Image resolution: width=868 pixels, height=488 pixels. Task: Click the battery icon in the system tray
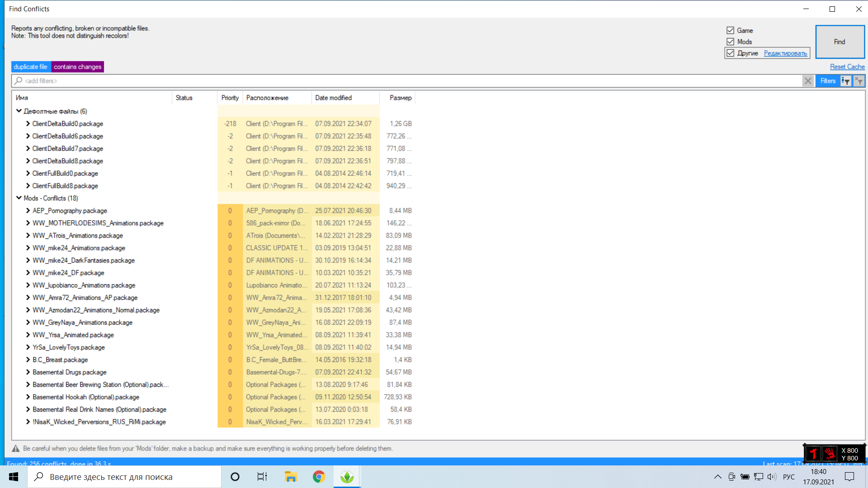[745, 477]
